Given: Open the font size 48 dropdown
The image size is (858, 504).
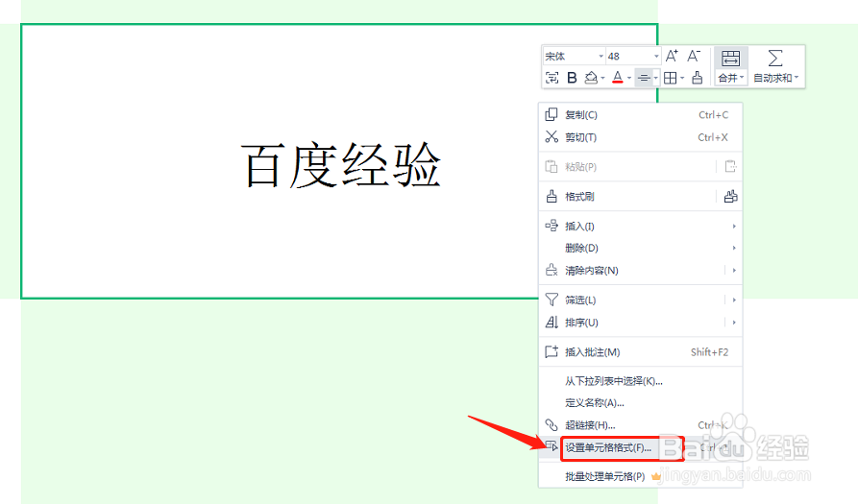Looking at the screenshot, I should pos(656,57).
